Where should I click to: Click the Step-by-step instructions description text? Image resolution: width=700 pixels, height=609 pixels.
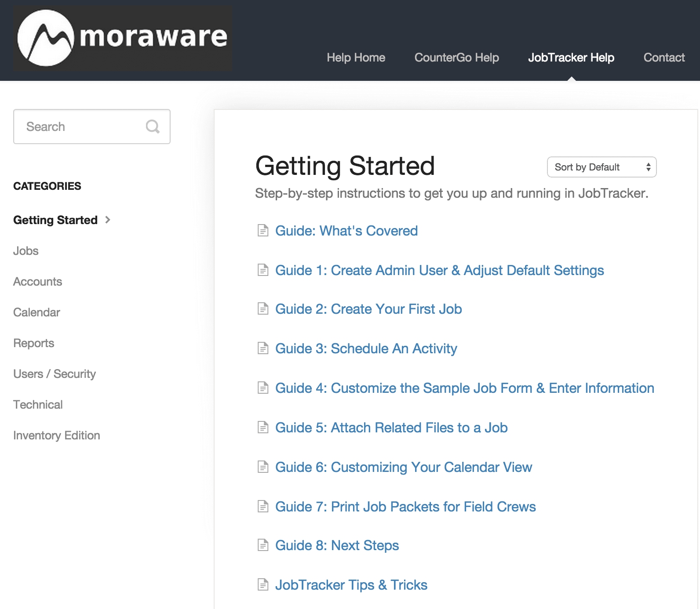(x=452, y=193)
